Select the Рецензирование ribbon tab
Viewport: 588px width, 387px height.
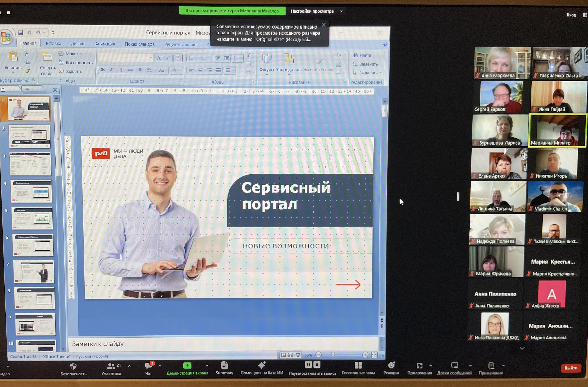coord(181,45)
